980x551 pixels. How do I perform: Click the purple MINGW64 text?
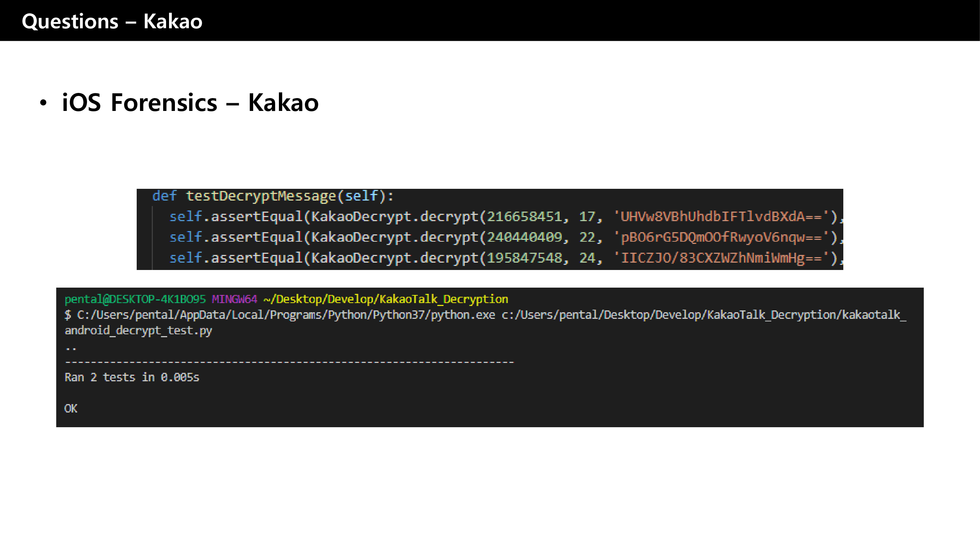click(234, 299)
